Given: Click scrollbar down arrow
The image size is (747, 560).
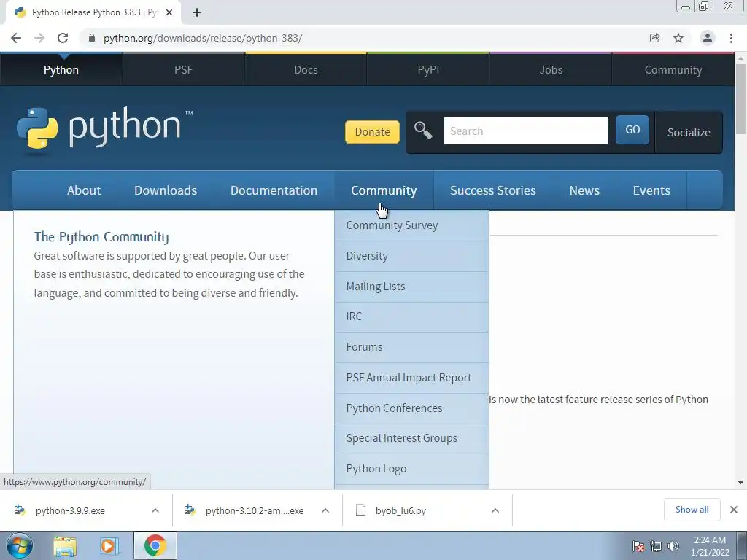Looking at the screenshot, I should pos(740,483).
